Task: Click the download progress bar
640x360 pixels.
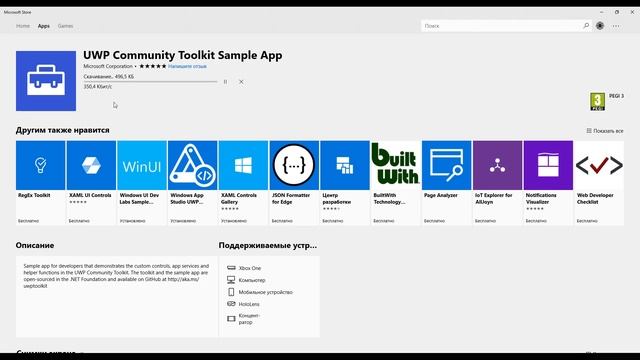Action: click(x=150, y=82)
